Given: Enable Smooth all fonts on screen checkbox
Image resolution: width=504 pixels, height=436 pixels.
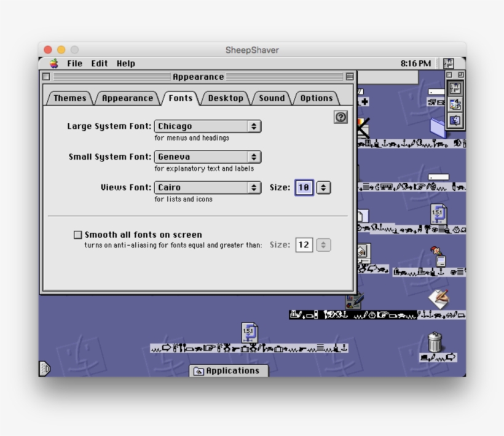Looking at the screenshot, I should tap(78, 235).
